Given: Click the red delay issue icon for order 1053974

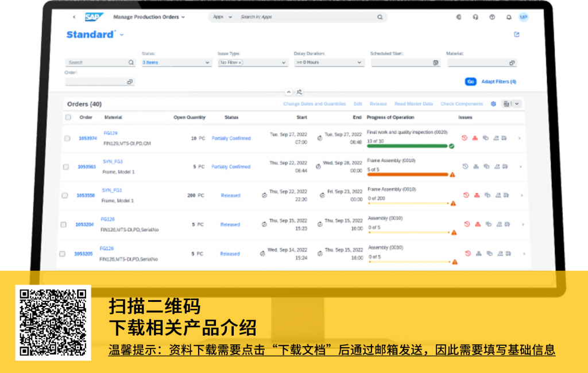Looking at the screenshot, I should click(x=465, y=138).
